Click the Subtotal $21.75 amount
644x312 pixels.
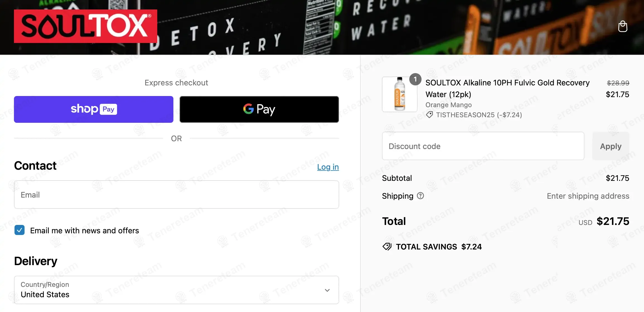(618, 178)
